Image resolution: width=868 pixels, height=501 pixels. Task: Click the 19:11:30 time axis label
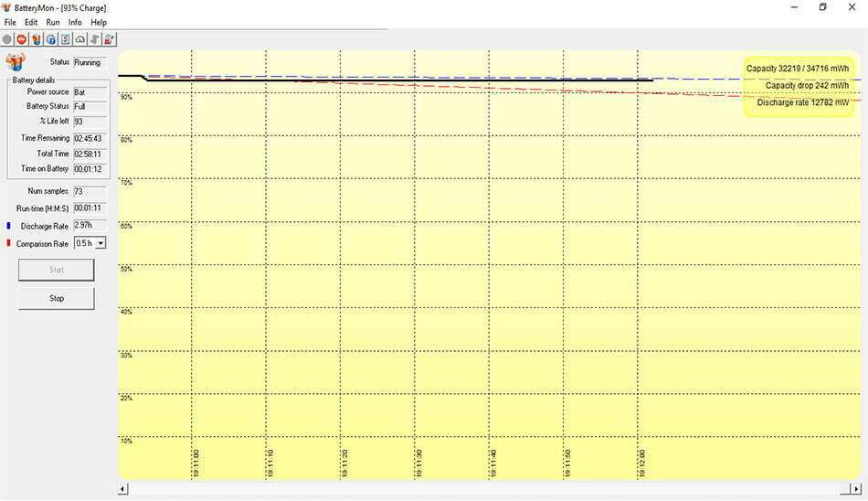click(419, 464)
